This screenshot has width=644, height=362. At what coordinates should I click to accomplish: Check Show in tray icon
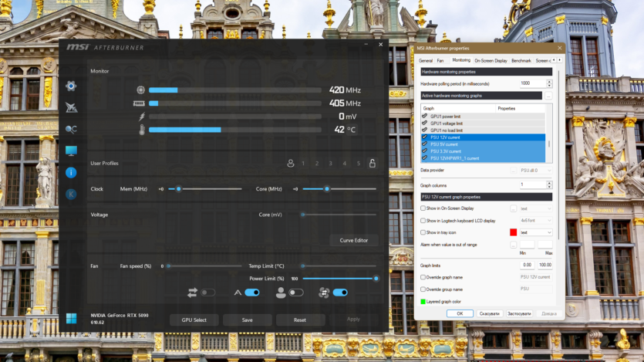tap(423, 232)
